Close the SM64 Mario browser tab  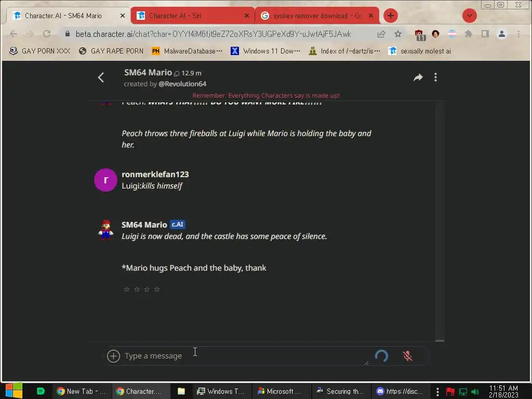pyautogui.click(x=123, y=16)
